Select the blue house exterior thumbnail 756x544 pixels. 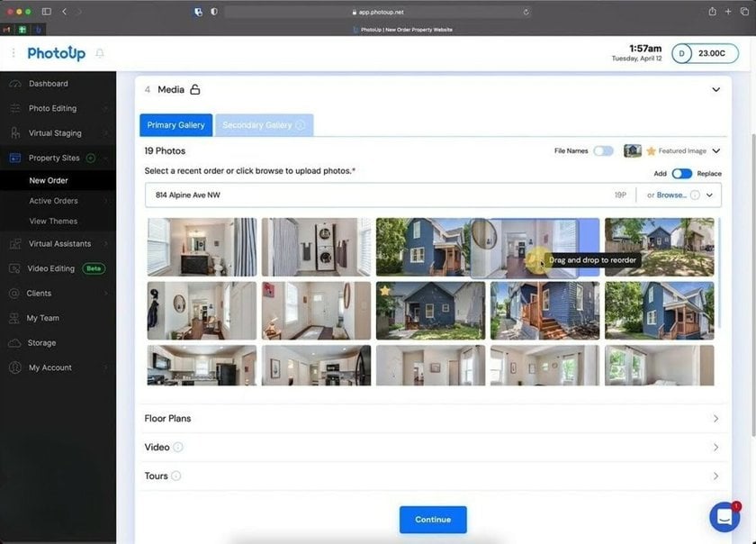tap(429, 310)
